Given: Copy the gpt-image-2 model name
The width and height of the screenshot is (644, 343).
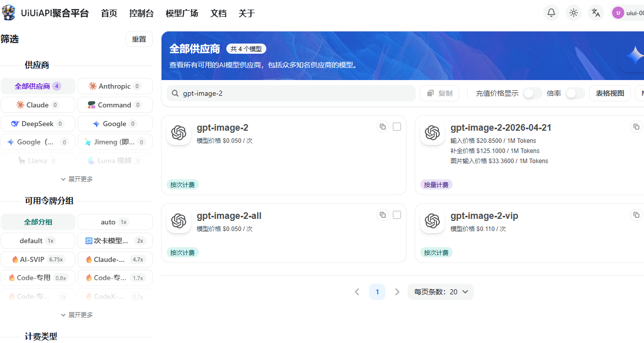Looking at the screenshot, I should coord(383,127).
